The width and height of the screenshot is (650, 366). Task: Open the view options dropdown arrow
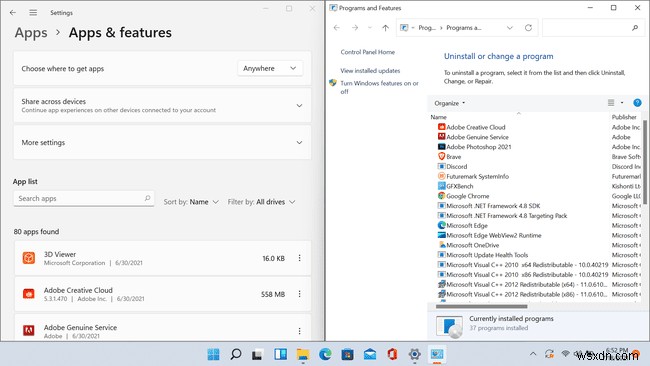[x=622, y=103]
